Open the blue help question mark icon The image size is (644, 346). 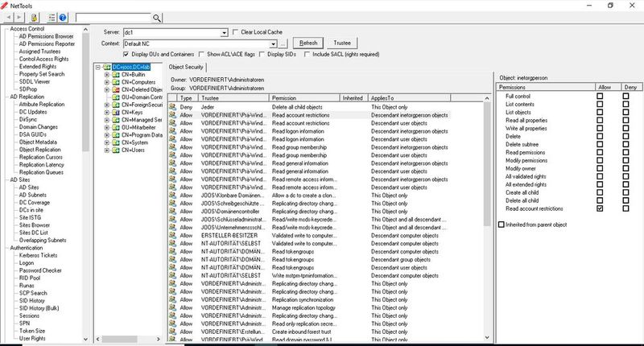63,18
